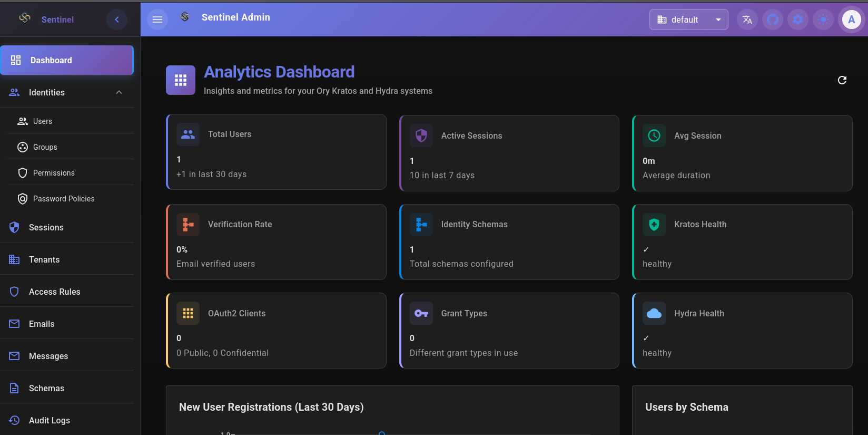Viewport: 868px width, 435px height.
Task: Click the 'Analytics Dashboard' title
Action: point(279,72)
